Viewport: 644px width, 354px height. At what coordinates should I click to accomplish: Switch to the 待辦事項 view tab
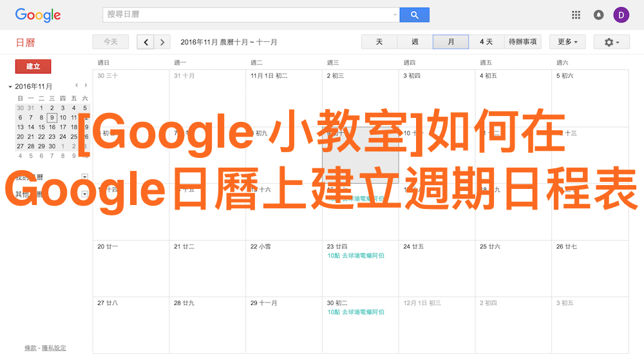pyautogui.click(x=522, y=42)
